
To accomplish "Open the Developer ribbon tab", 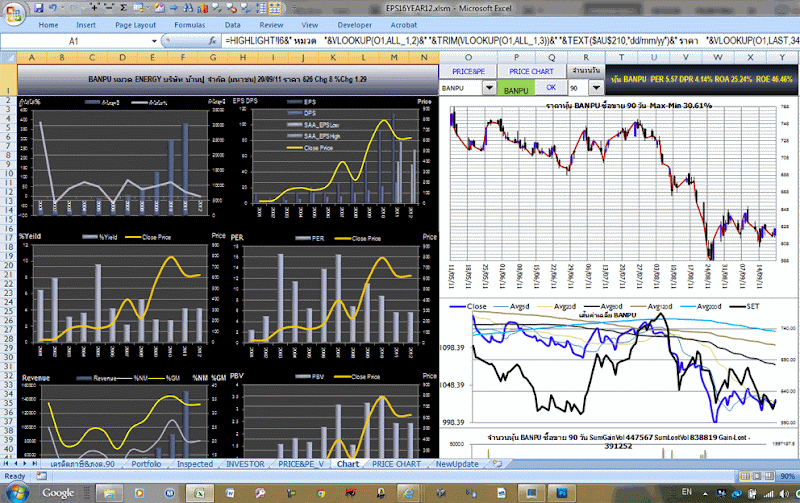I will [x=355, y=25].
